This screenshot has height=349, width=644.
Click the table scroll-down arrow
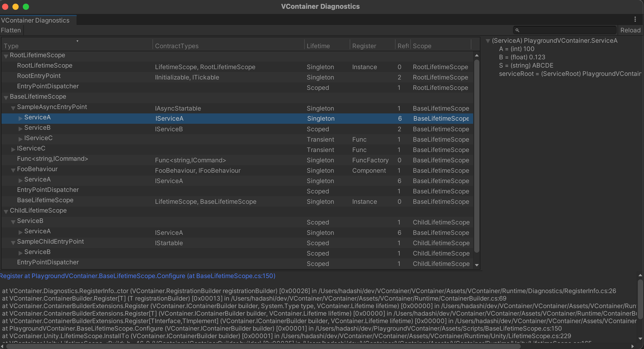[477, 265]
